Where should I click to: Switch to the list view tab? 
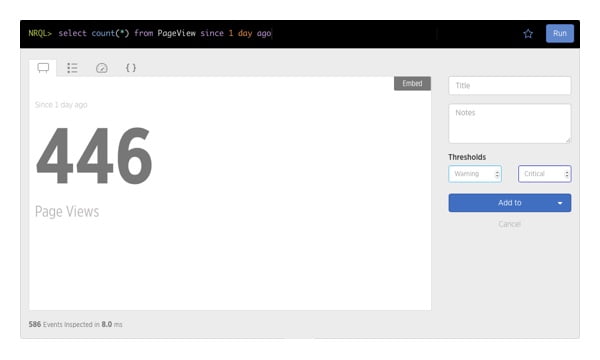point(72,68)
